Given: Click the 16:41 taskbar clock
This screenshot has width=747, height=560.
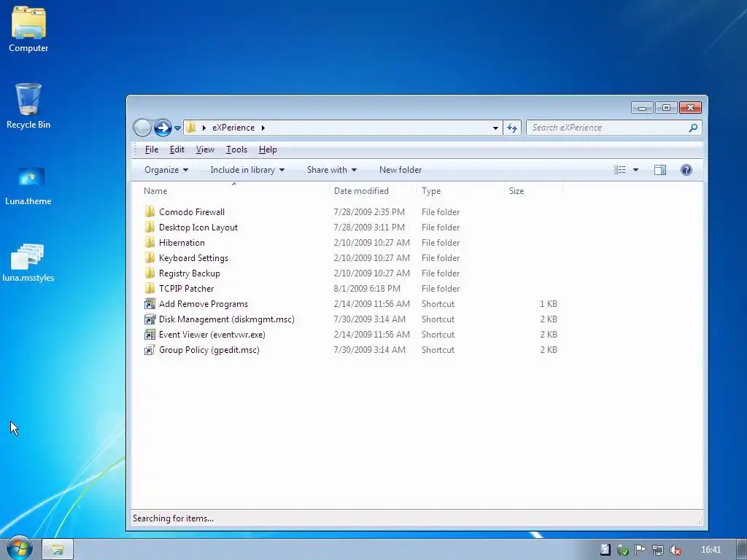Looking at the screenshot, I should [x=711, y=550].
